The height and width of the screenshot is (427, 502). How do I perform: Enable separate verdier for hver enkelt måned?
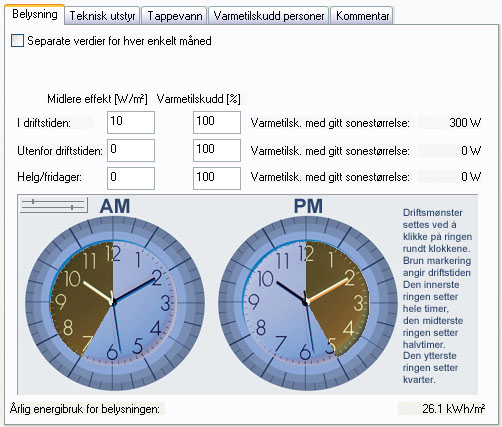(17, 41)
